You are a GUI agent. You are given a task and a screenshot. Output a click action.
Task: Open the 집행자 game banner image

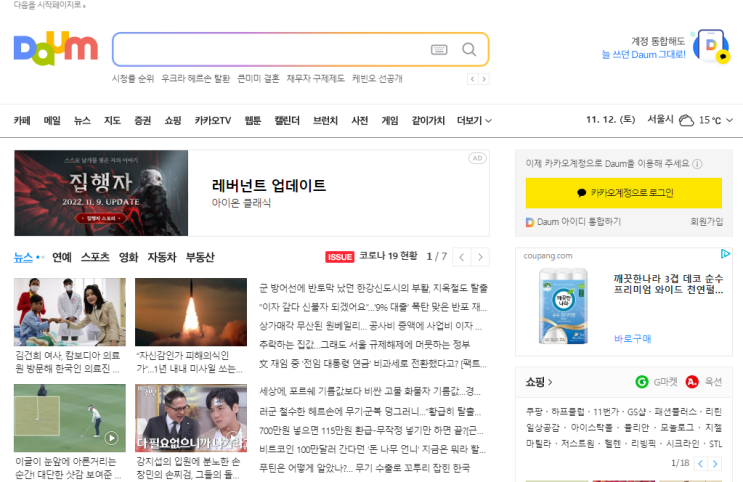pyautogui.click(x=101, y=193)
